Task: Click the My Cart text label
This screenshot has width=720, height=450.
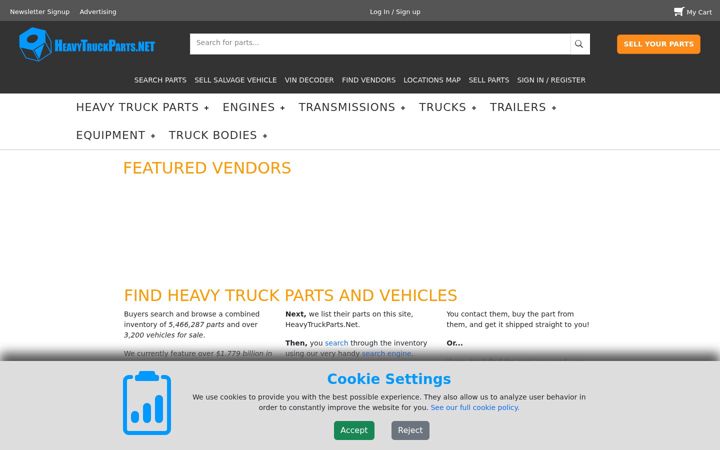Action: tap(699, 12)
